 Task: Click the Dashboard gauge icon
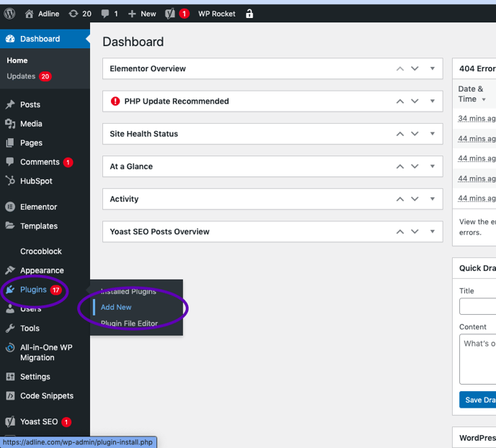pos(10,39)
